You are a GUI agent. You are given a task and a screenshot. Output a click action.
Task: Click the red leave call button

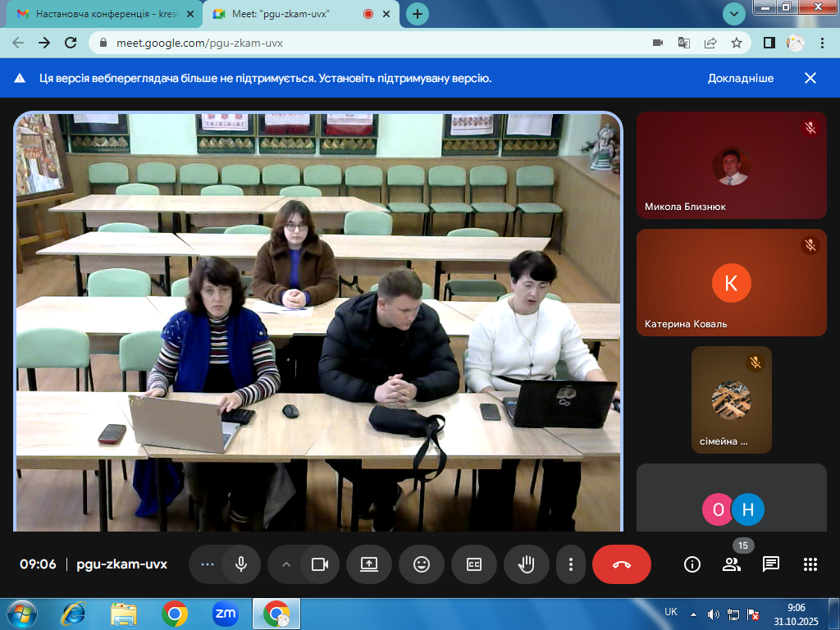point(621,564)
